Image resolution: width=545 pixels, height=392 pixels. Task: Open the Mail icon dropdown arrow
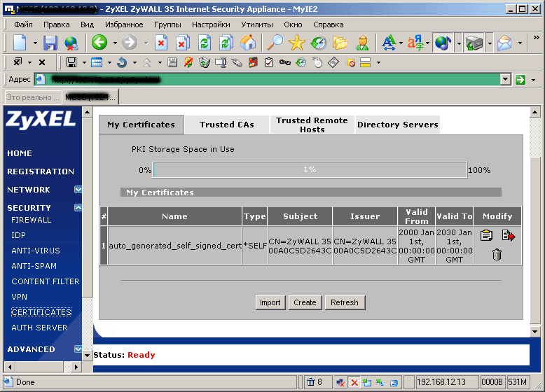tap(520, 43)
